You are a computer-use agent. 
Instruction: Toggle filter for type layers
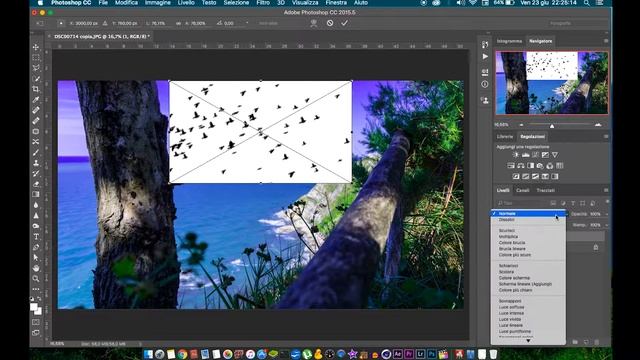573,203
